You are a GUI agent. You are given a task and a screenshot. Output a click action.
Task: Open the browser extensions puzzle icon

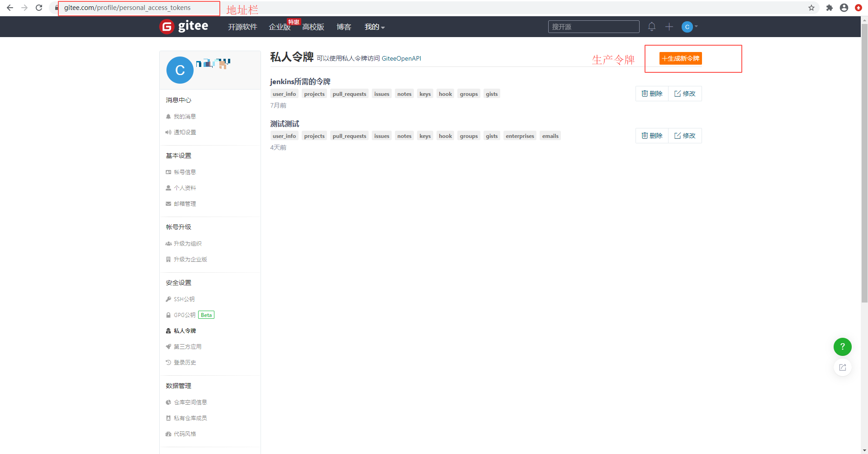[829, 8]
